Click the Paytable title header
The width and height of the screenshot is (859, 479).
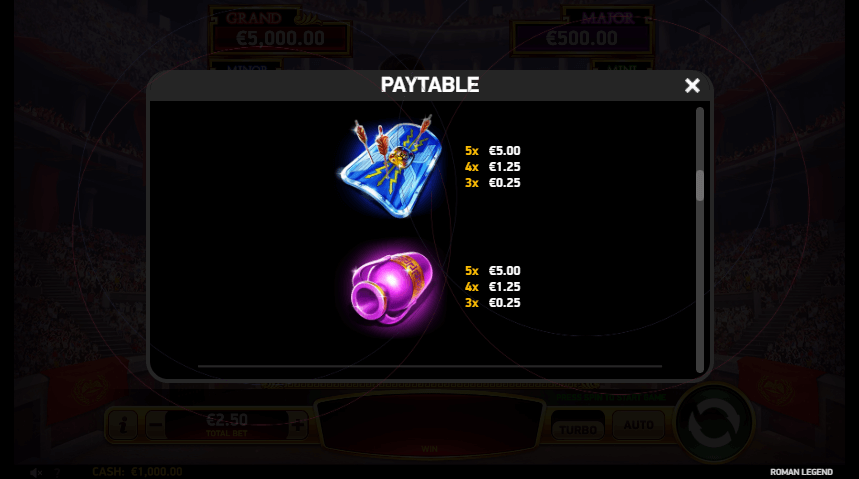coord(430,85)
